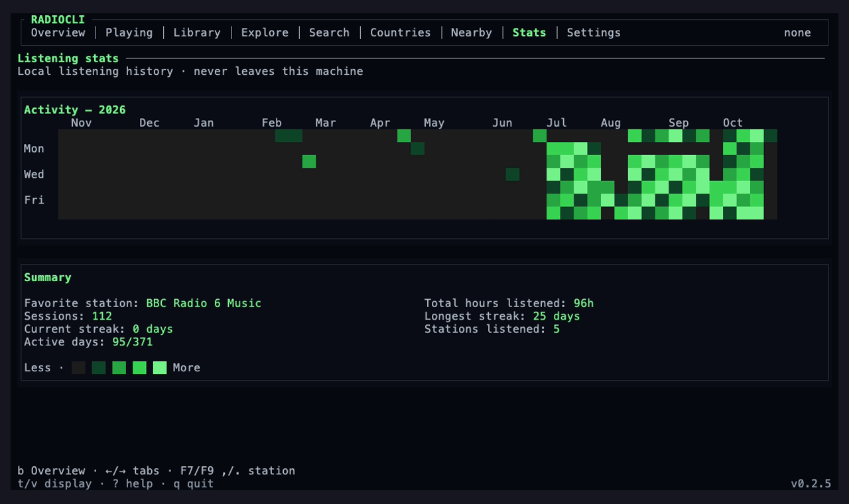Click the lone green cell under Mar

click(309, 162)
